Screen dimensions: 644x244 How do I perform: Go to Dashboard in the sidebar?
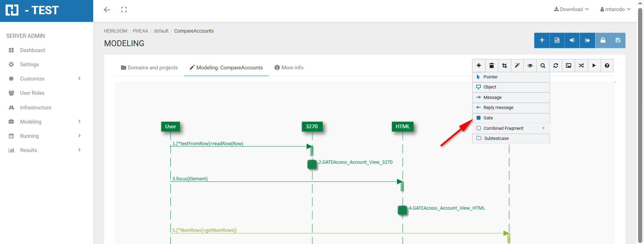(x=32, y=50)
